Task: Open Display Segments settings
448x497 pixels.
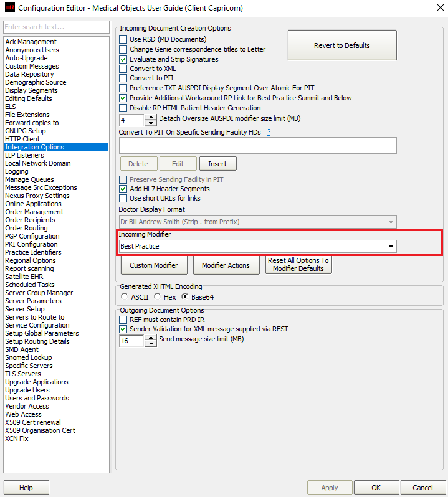Action: point(31,90)
